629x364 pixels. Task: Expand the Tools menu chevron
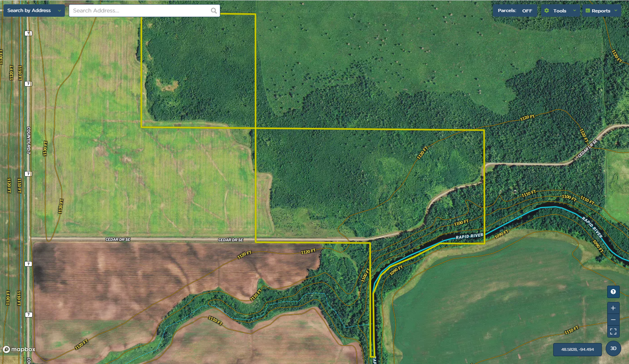575,11
